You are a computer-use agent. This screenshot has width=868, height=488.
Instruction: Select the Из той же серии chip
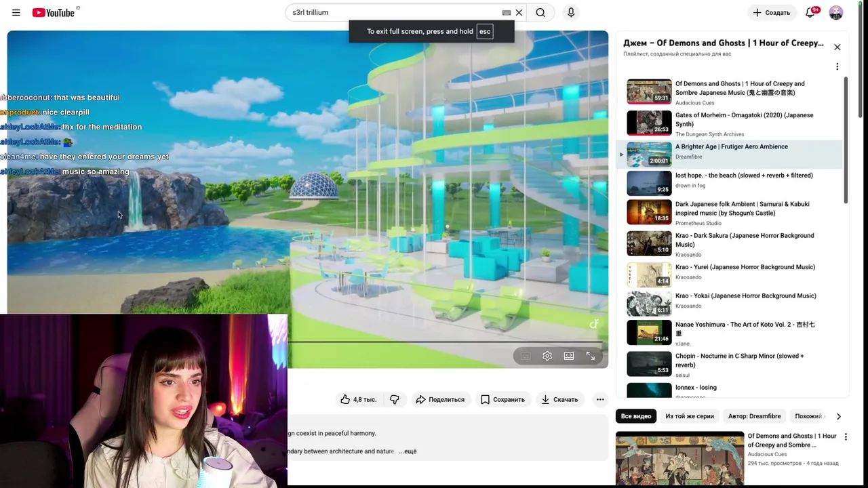click(x=690, y=416)
